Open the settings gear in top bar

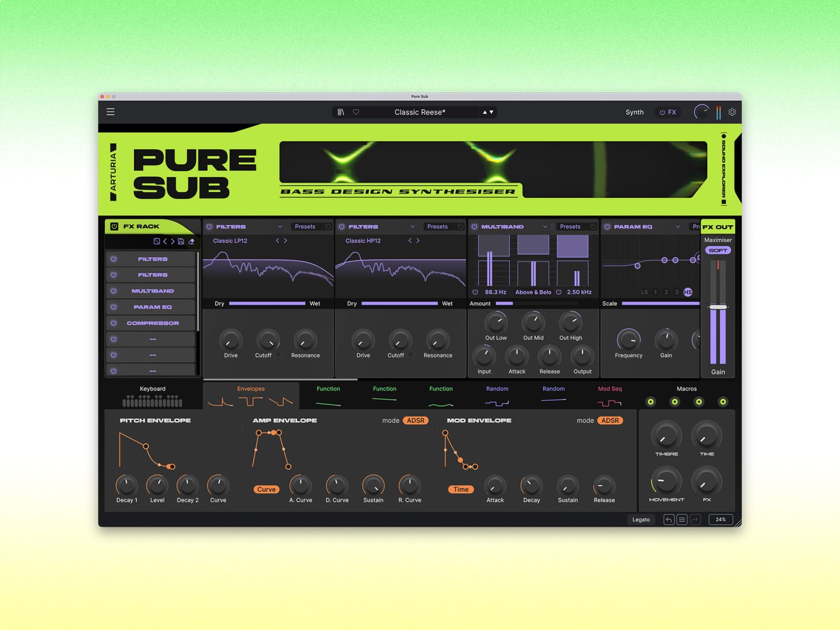tap(732, 112)
